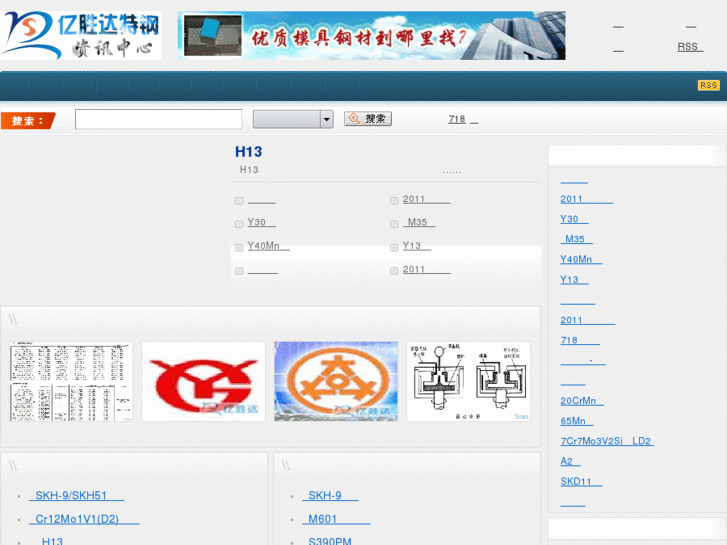The width and height of the screenshot is (727, 545).
Task: Click the icon beside the Y40Mn headline
Action: (x=239, y=247)
